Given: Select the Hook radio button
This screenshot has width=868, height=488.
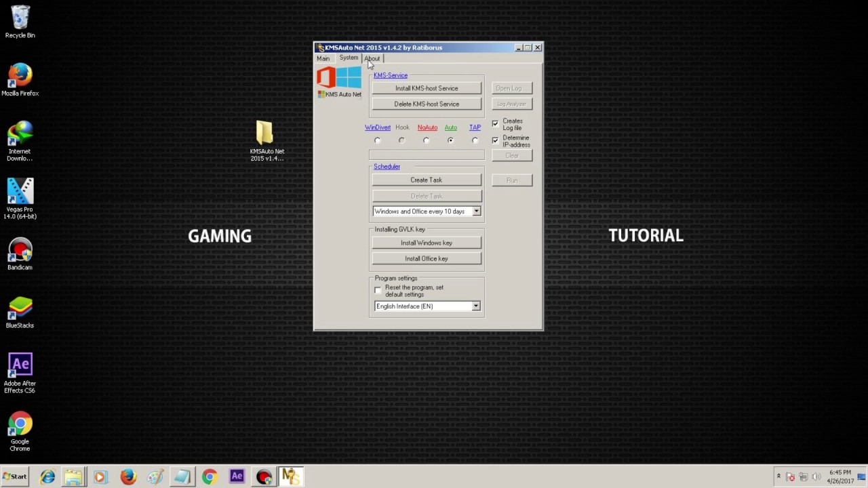Looking at the screenshot, I should [401, 140].
